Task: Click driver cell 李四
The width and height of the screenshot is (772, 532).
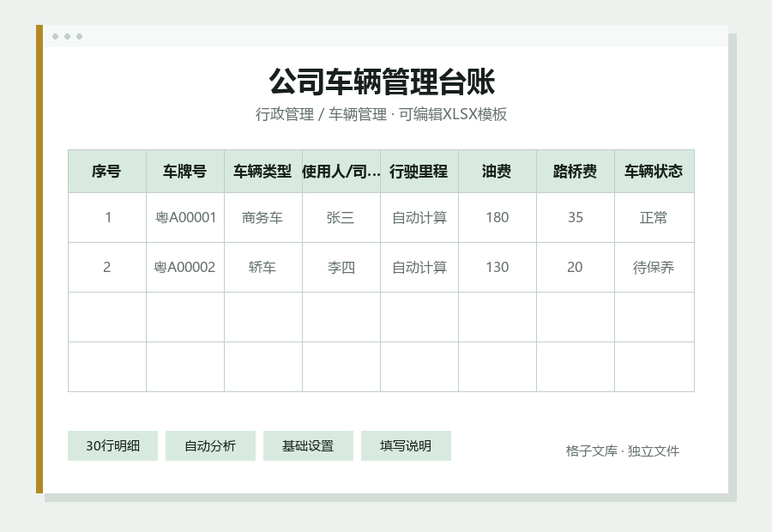Action: pyautogui.click(x=341, y=267)
